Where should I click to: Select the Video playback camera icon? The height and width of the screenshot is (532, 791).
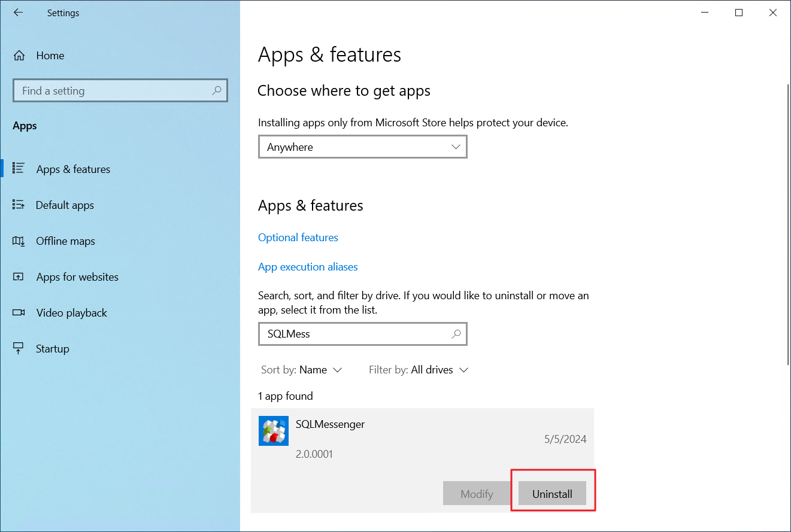(x=19, y=312)
